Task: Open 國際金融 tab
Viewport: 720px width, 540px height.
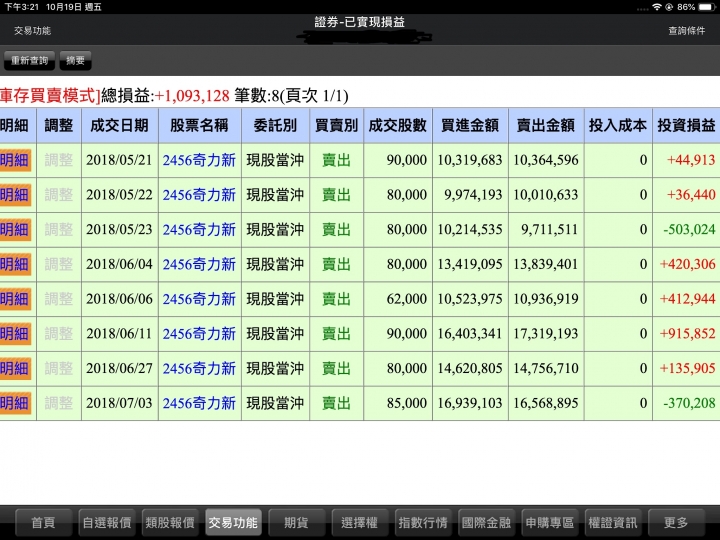Action: pos(486,523)
